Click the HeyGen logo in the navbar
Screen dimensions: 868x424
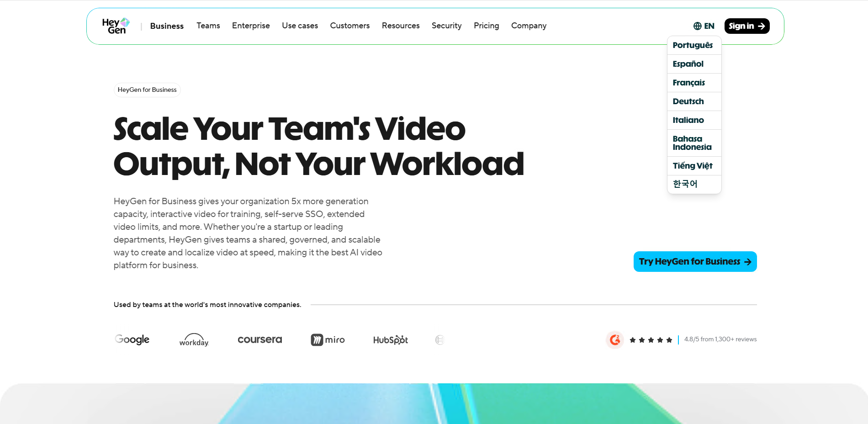click(x=116, y=26)
